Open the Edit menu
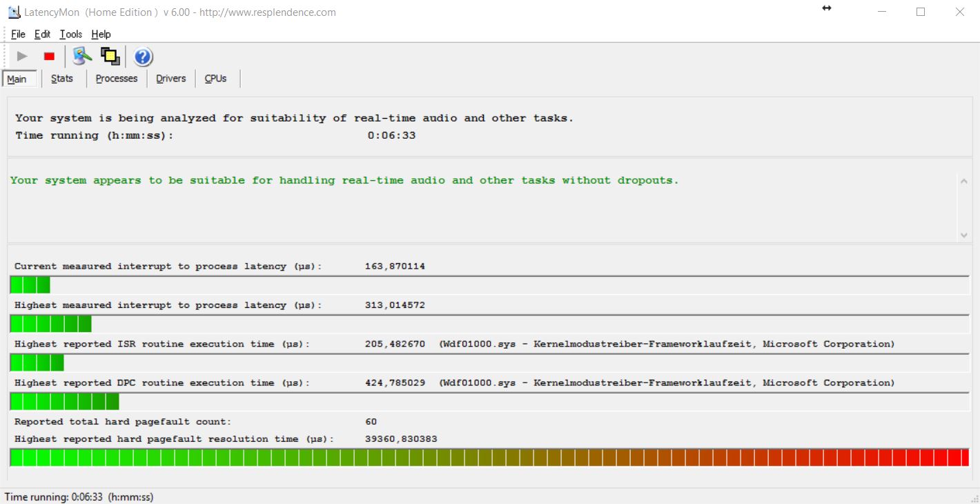 point(42,34)
